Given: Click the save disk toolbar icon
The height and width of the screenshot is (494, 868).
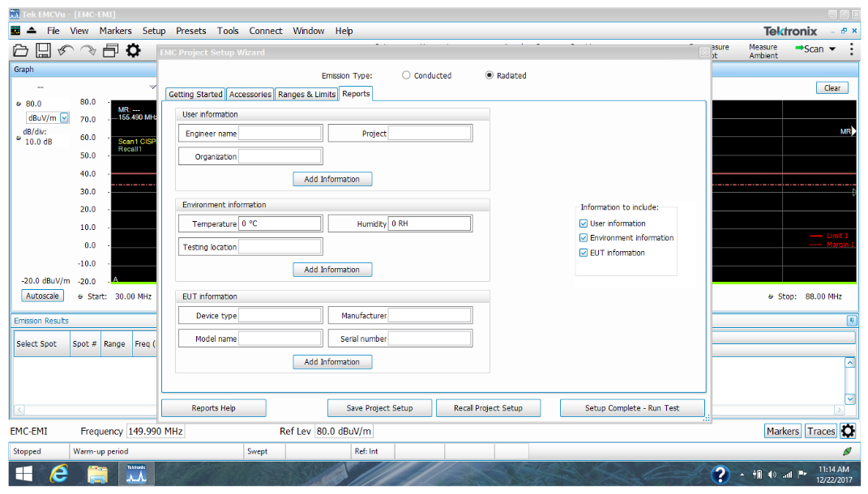Looking at the screenshot, I should click(44, 50).
